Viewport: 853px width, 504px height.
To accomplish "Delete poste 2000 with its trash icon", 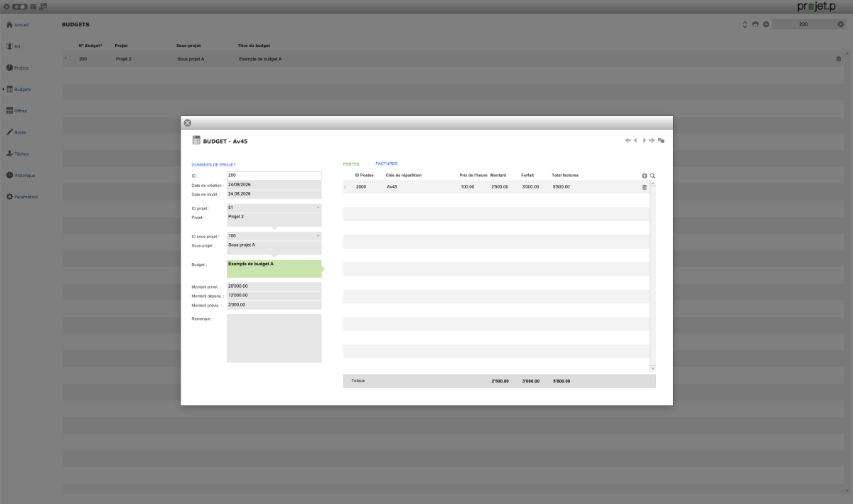I will point(645,187).
